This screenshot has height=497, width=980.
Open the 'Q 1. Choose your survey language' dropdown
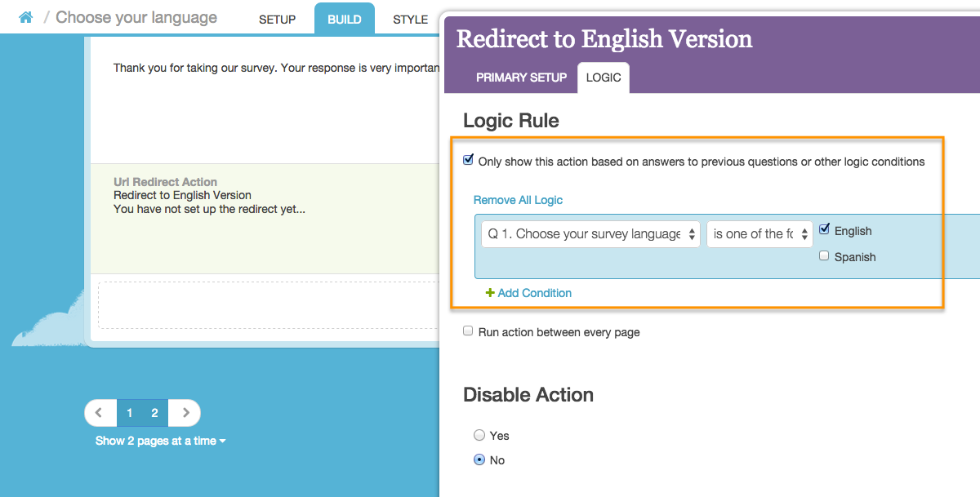590,234
